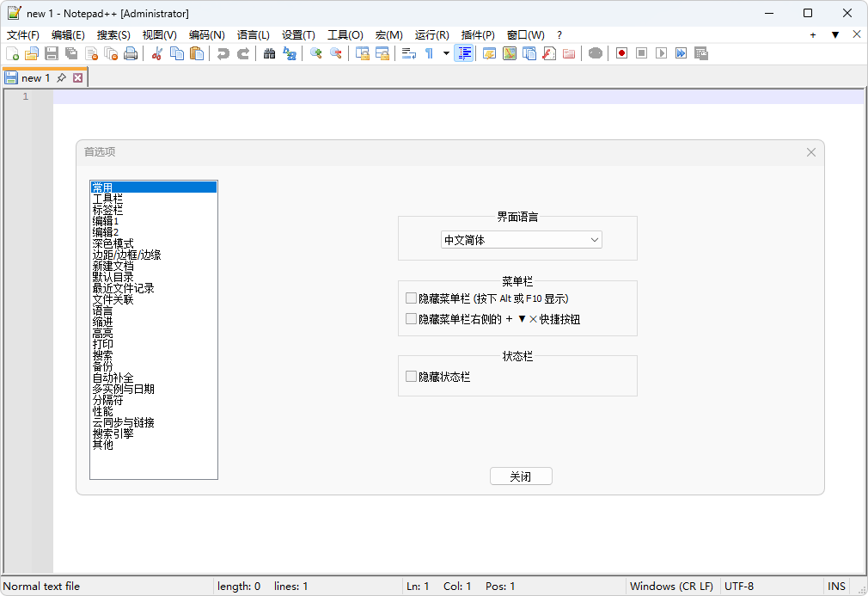The width and height of the screenshot is (868, 596).
Task: Click the UTF-8 encoding in status bar
Action: coord(739,587)
